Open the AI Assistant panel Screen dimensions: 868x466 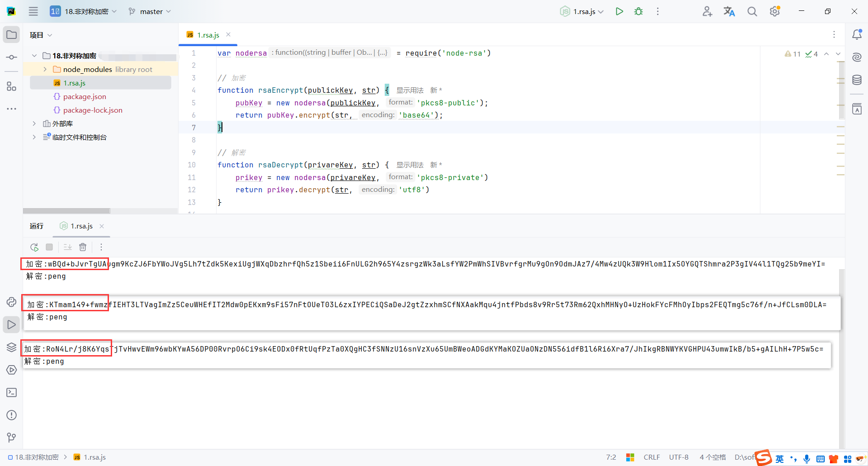pyautogui.click(x=857, y=57)
